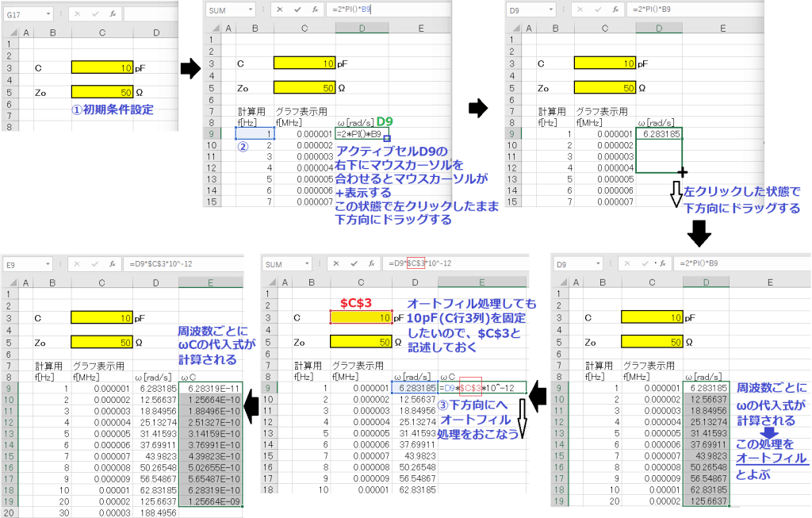The width and height of the screenshot is (812, 518).
Task: Select row 19 header in the E9 sheet
Action: coord(10,502)
